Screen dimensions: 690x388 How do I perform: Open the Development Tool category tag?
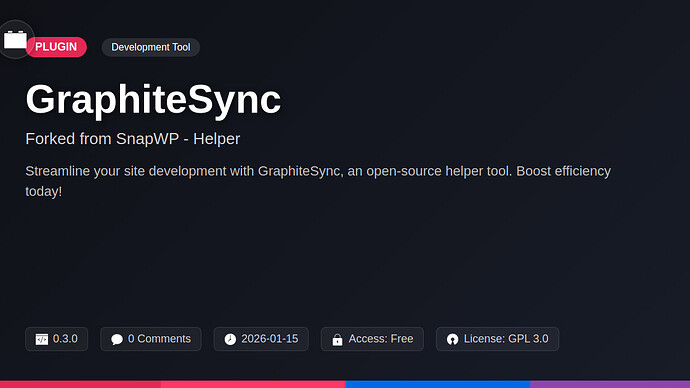pos(150,47)
